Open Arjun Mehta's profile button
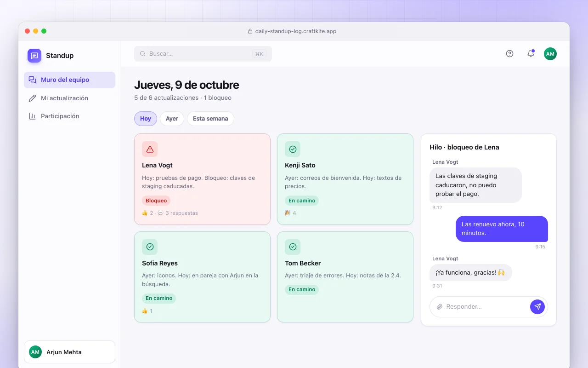This screenshot has height=368, width=588. click(x=69, y=352)
